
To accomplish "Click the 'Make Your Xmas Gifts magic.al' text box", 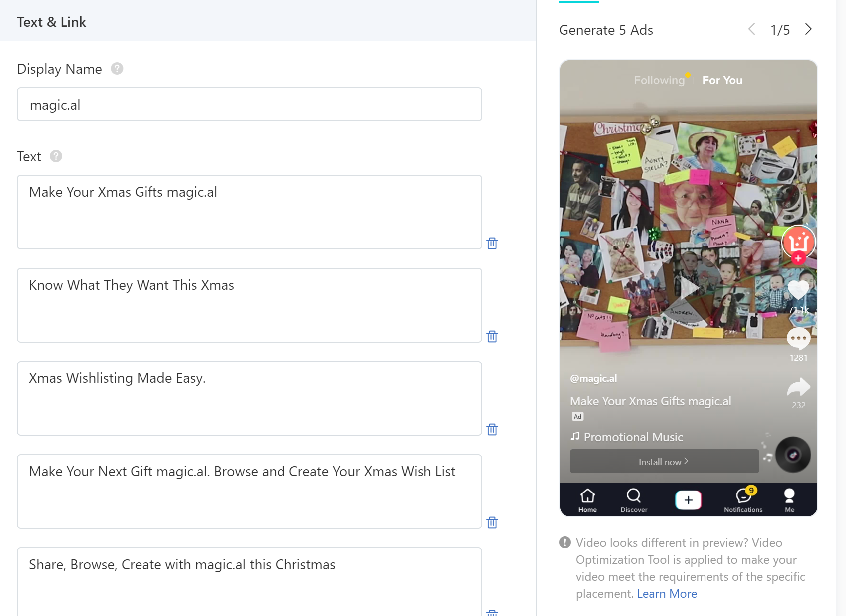I will tap(250, 212).
